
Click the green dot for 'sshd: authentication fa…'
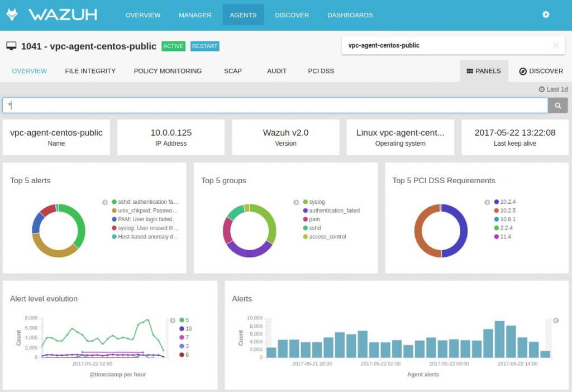pyautogui.click(x=114, y=202)
